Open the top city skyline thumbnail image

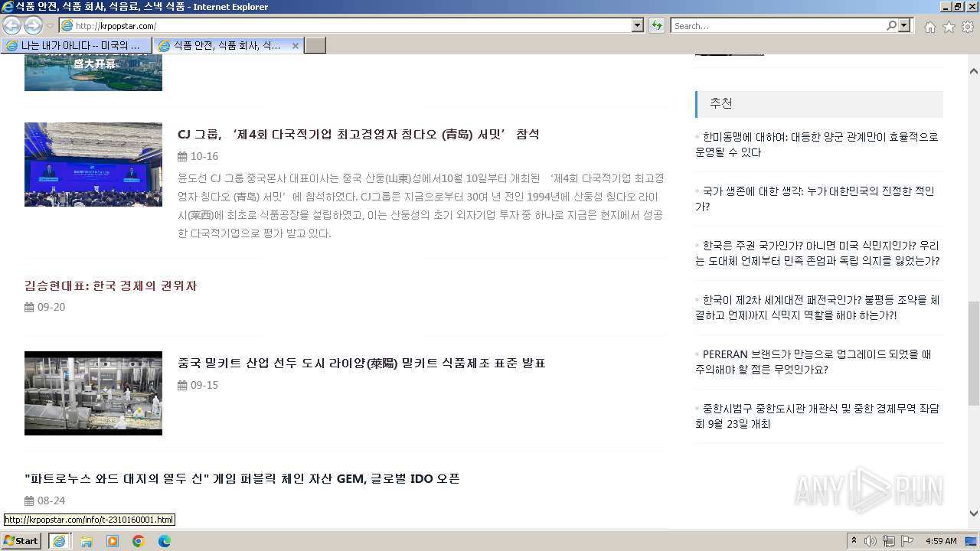tap(93, 72)
